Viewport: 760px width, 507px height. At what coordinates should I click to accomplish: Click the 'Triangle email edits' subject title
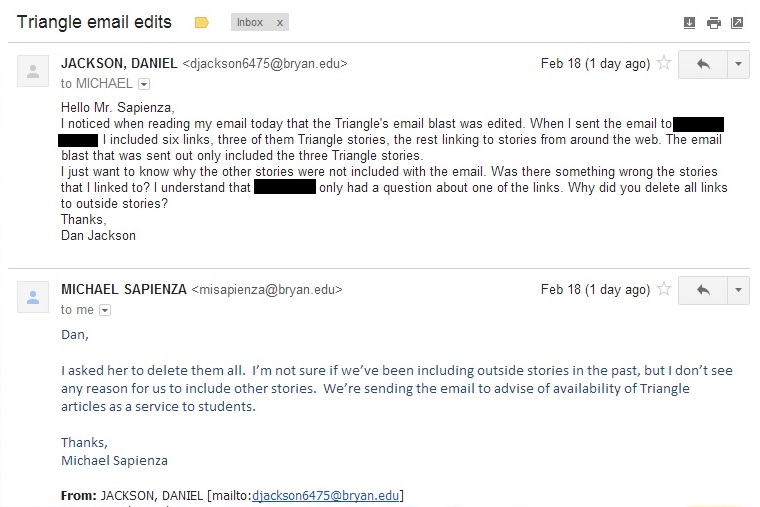(x=94, y=22)
